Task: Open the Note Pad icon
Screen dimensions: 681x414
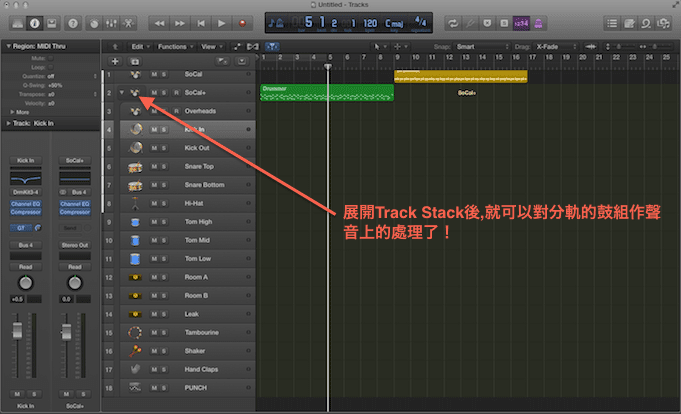Action: click(x=629, y=23)
